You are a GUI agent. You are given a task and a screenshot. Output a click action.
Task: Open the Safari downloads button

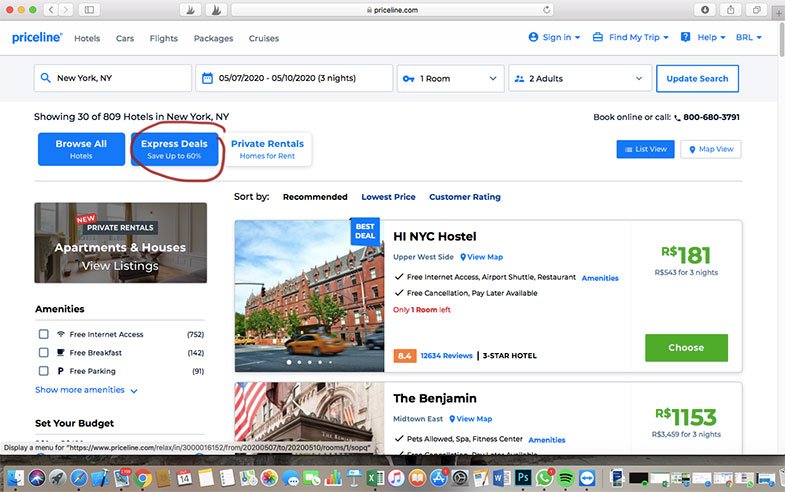pyautogui.click(x=705, y=10)
